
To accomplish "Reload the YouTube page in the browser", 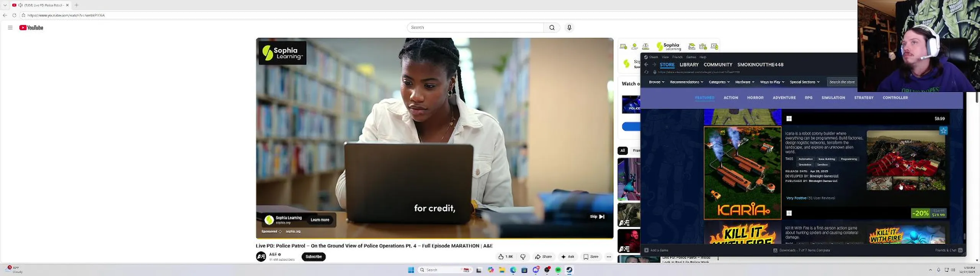I will pos(14,15).
